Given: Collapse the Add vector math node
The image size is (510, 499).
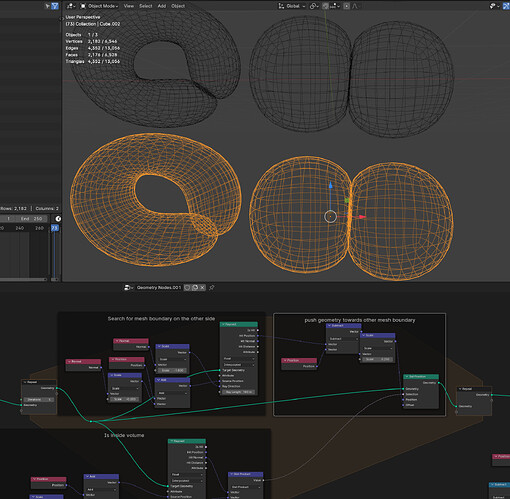Looking at the screenshot, I should [158, 380].
